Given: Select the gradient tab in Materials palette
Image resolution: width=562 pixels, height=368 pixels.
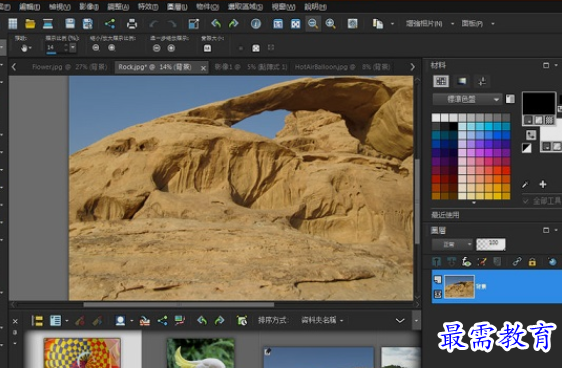Looking at the screenshot, I should tap(462, 81).
